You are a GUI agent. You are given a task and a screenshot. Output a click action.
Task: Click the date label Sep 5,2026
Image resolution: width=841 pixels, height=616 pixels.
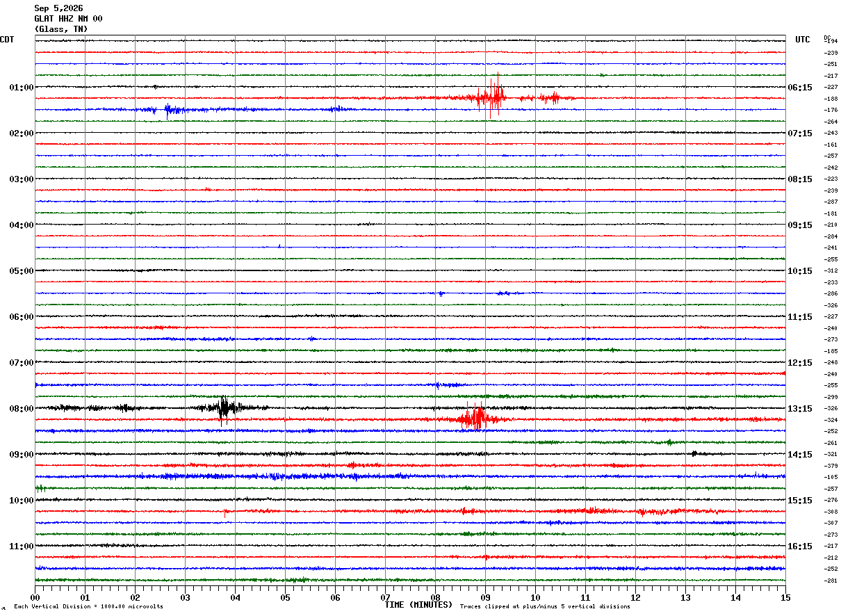click(x=58, y=8)
